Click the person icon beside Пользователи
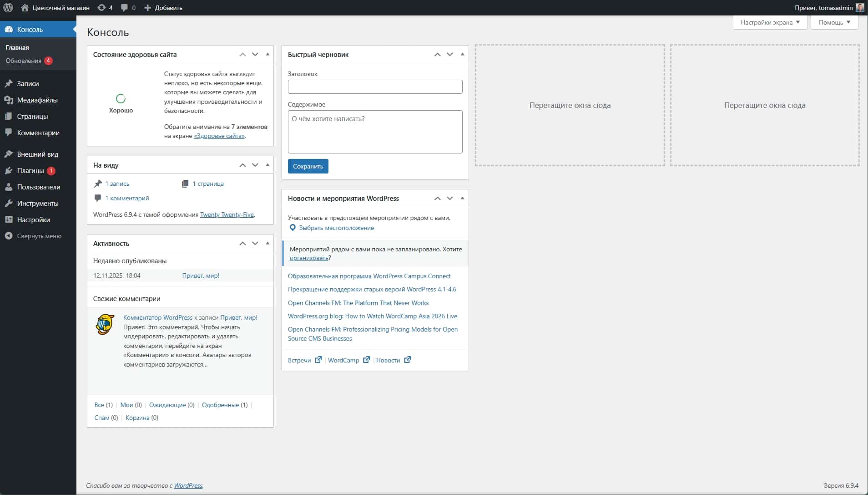The image size is (868, 495). (x=9, y=187)
